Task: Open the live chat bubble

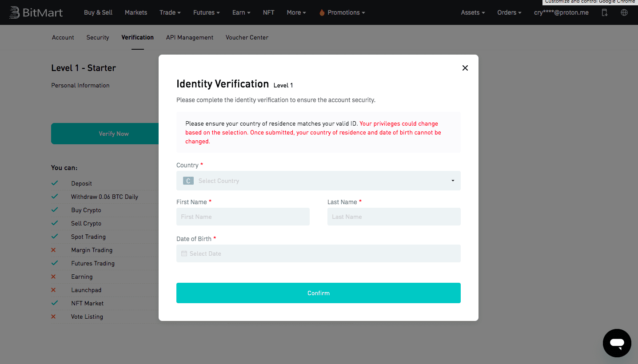Action: coord(617,343)
